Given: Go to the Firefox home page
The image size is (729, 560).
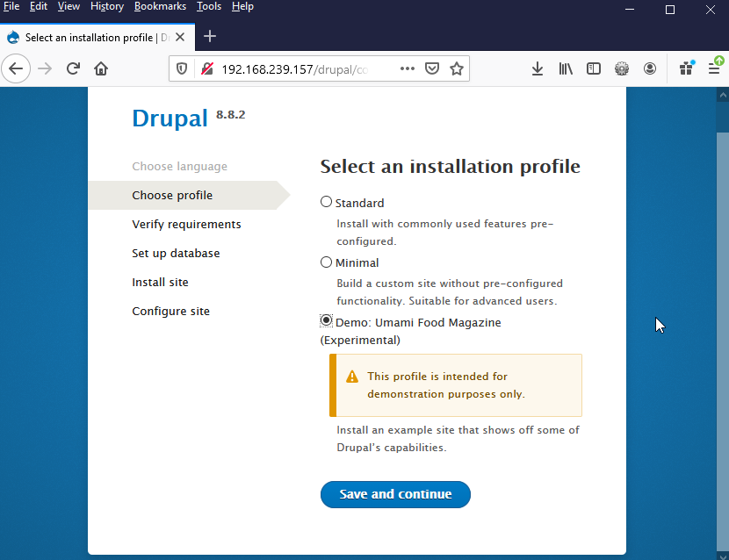Looking at the screenshot, I should click(101, 68).
